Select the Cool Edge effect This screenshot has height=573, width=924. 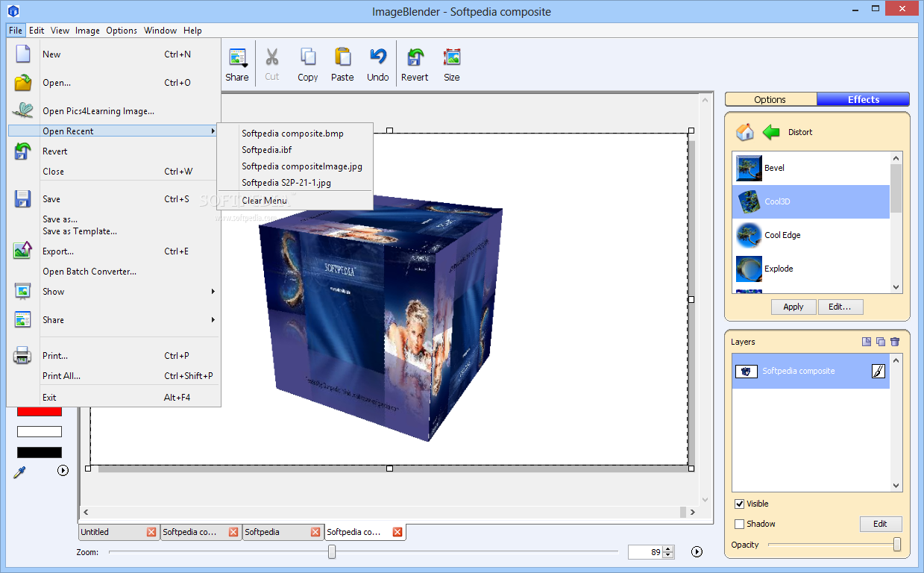click(x=811, y=235)
